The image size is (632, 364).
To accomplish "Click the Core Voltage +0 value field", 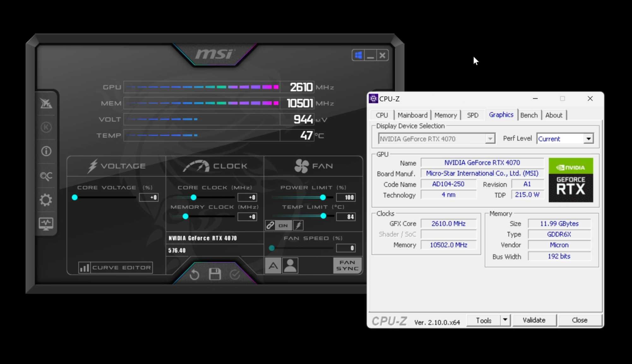I will [149, 198].
